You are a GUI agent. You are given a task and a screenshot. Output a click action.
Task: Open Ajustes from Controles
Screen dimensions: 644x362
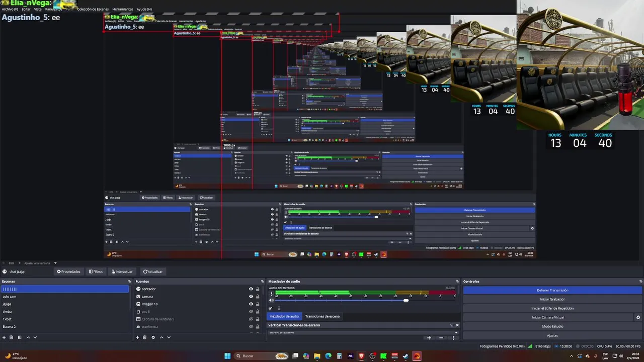pyautogui.click(x=552, y=335)
